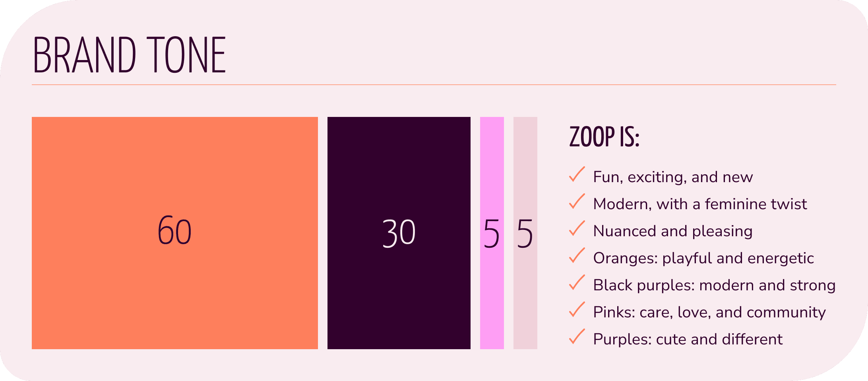
Task: Click the "Oranges: playful and energetic" text
Action: tap(703, 258)
